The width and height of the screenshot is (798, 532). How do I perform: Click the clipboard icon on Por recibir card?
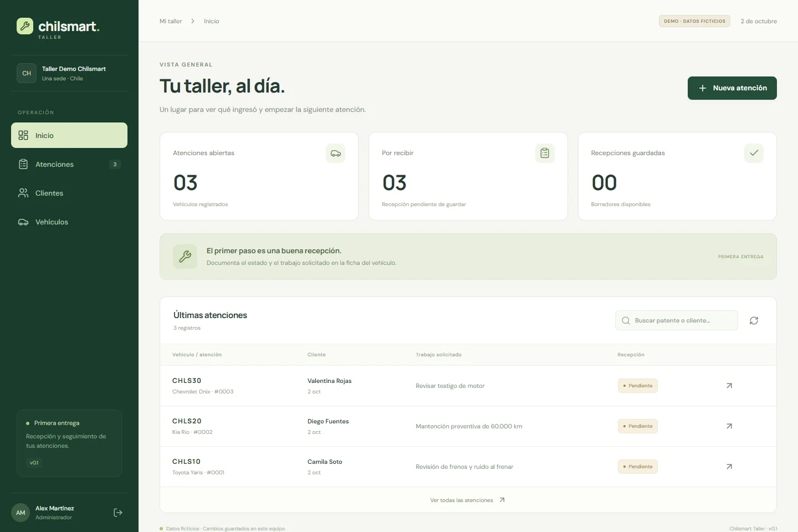(x=545, y=154)
